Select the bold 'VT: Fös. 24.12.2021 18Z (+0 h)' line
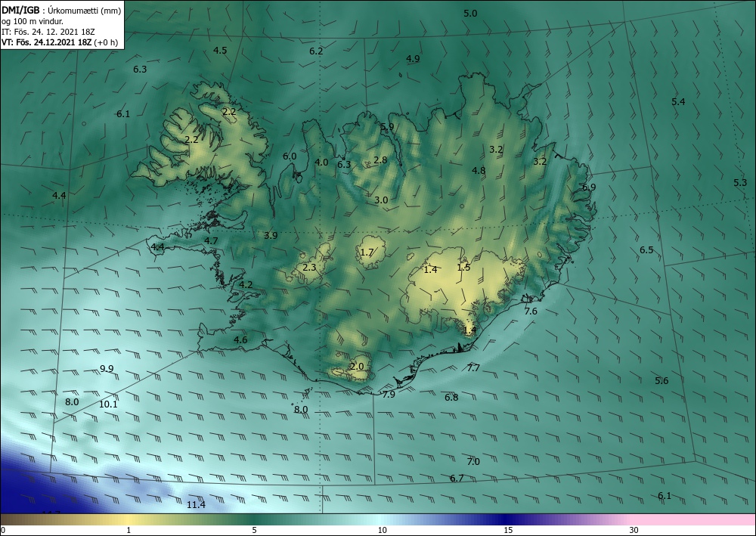This screenshot has width=756, height=536. coord(60,42)
